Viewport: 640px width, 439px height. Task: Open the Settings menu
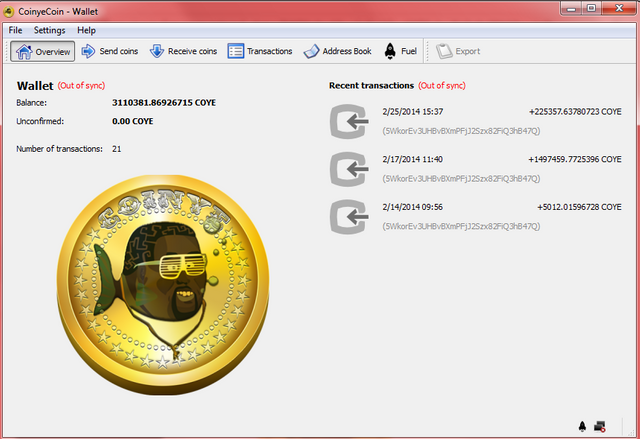click(x=49, y=30)
